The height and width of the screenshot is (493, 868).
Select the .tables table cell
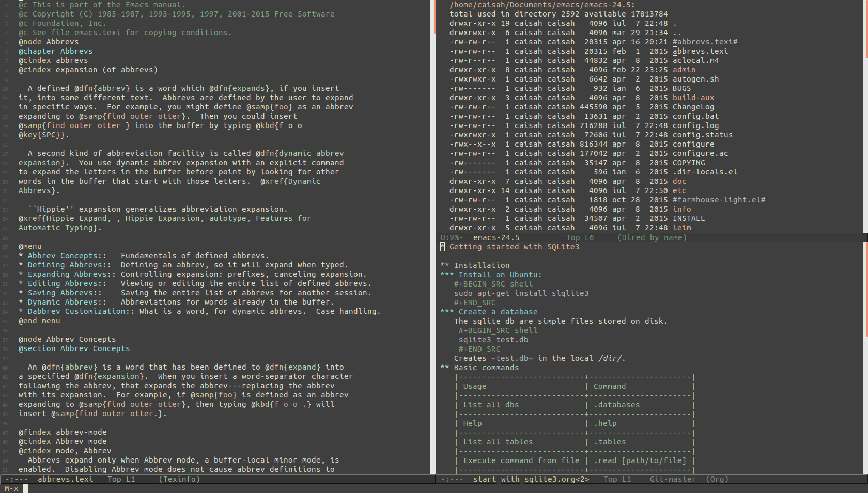(610, 442)
